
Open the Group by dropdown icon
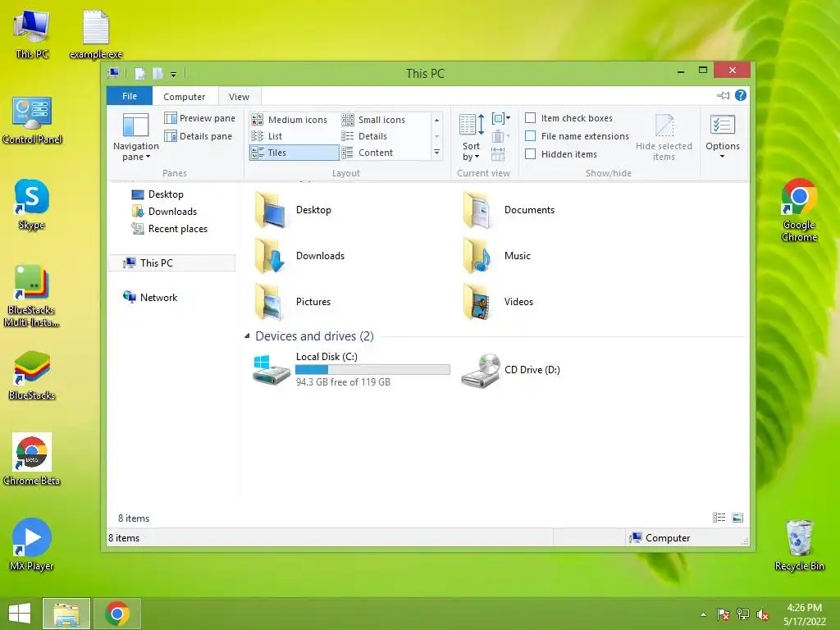(x=500, y=118)
